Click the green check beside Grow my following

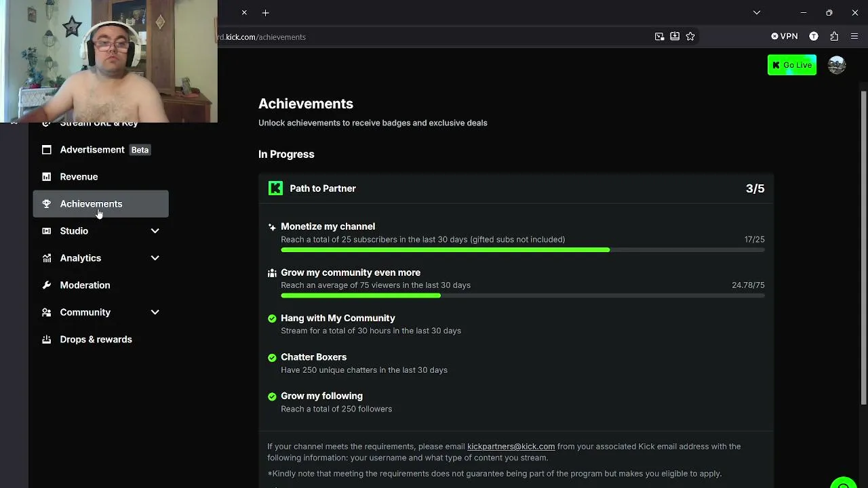272,396
